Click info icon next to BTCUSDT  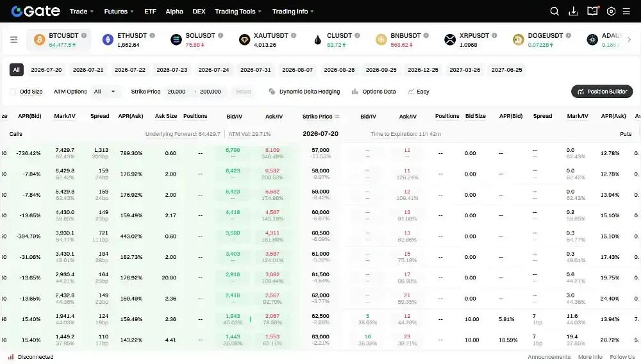tap(84, 35)
